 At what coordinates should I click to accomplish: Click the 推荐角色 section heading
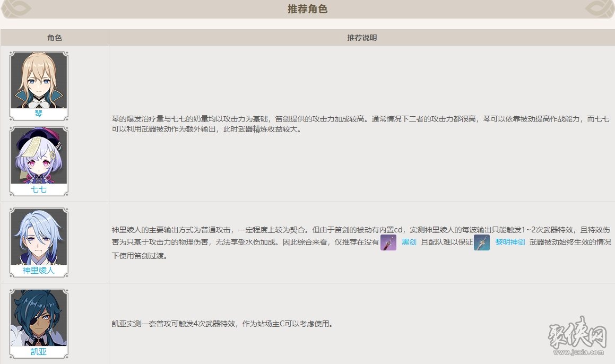tap(308, 9)
